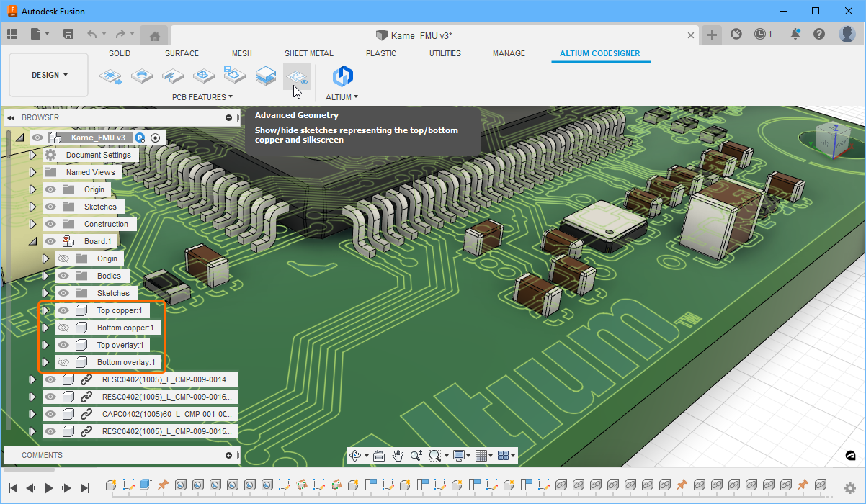This screenshot has height=504, width=866.
Task: Go to the Home tab icon
Action: [154, 35]
